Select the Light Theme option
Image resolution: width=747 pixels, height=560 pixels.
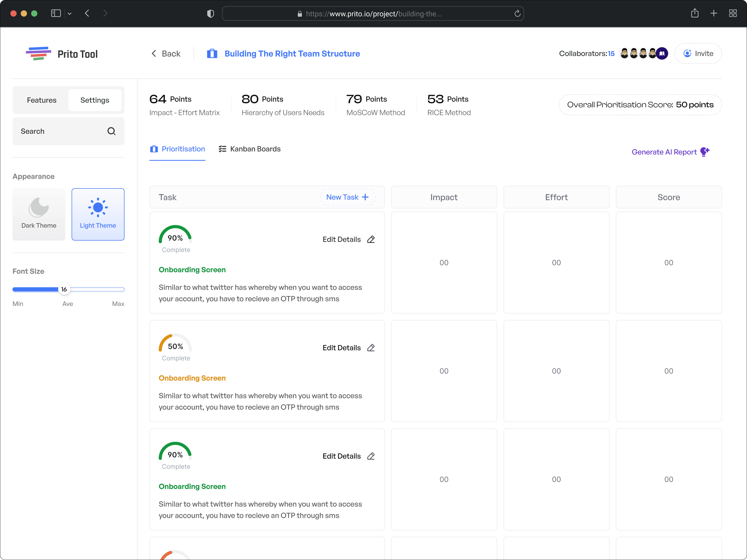click(98, 214)
